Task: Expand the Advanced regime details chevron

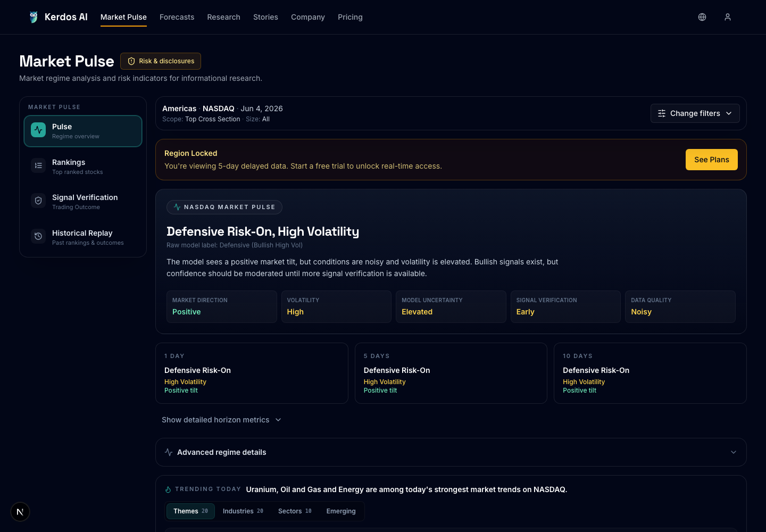Action: point(734,452)
